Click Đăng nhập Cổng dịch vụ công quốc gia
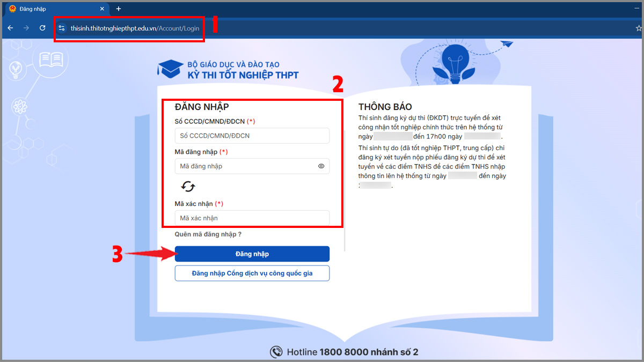Image resolution: width=644 pixels, height=362 pixels. click(x=252, y=273)
